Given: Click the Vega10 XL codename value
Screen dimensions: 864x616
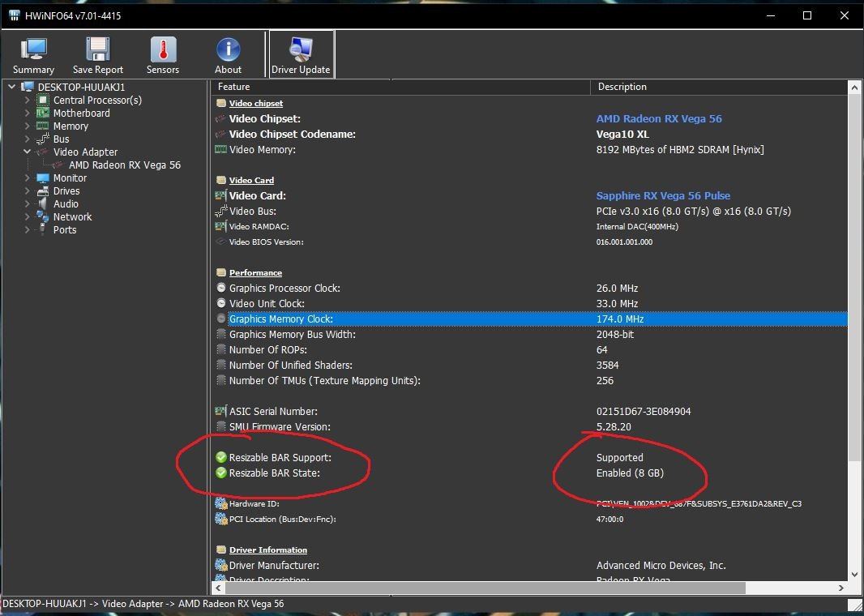Looking at the screenshot, I should coord(622,134).
